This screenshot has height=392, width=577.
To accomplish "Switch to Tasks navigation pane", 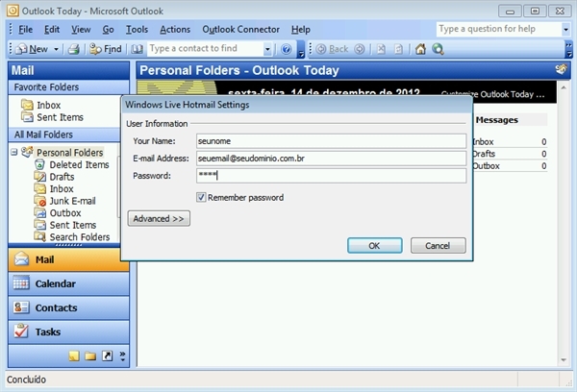I will [x=69, y=331].
